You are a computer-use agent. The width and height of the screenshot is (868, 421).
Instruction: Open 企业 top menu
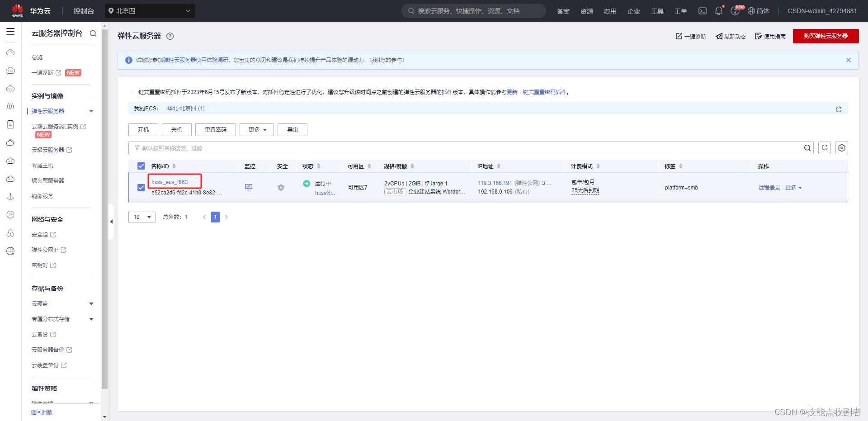pyautogui.click(x=634, y=11)
